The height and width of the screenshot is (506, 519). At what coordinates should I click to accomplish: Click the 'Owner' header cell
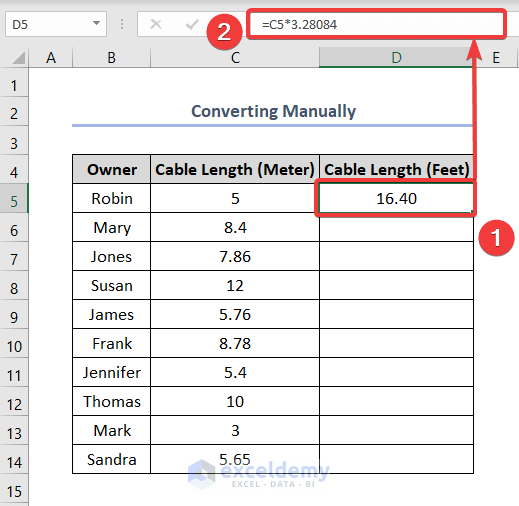pyautogui.click(x=111, y=169)
